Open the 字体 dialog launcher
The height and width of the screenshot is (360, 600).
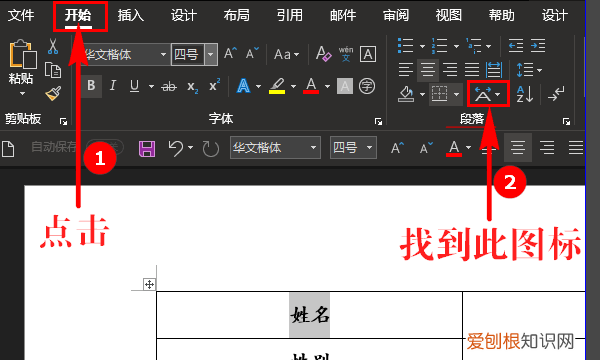378,122
